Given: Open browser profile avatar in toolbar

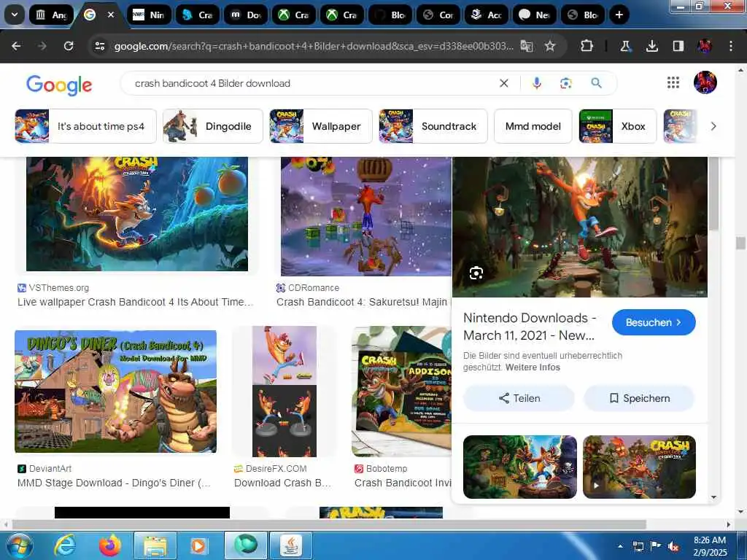Looking at the screenshot, I should pyautogui.click(x=705, y=46).
